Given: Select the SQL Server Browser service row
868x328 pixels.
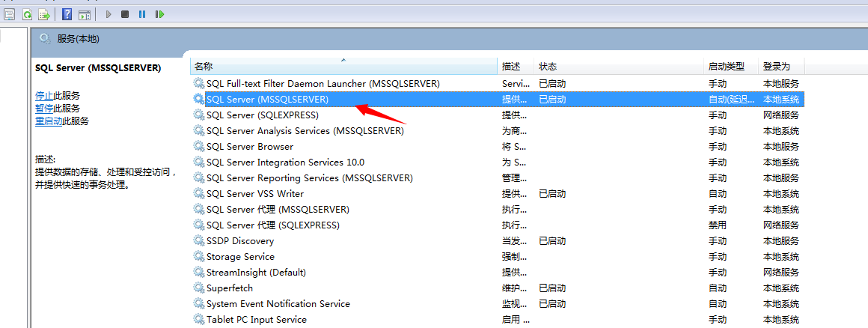Looking at the screenshot, I should click(250, 146).
